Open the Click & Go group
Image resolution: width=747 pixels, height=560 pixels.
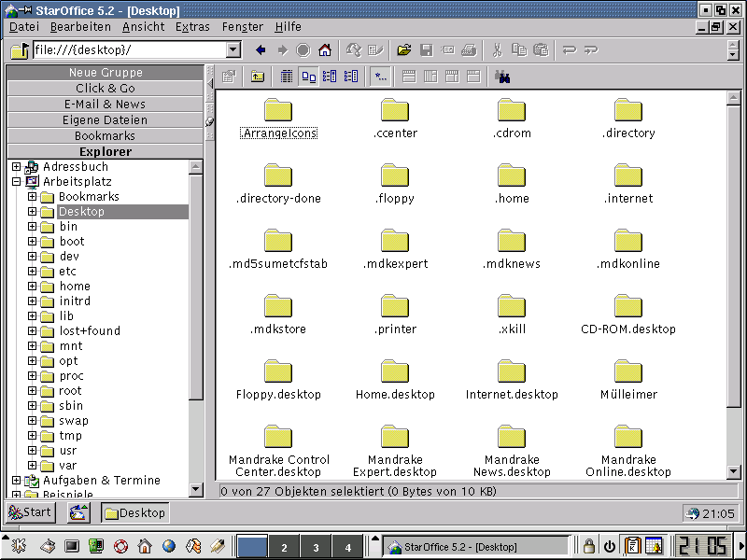106,88
